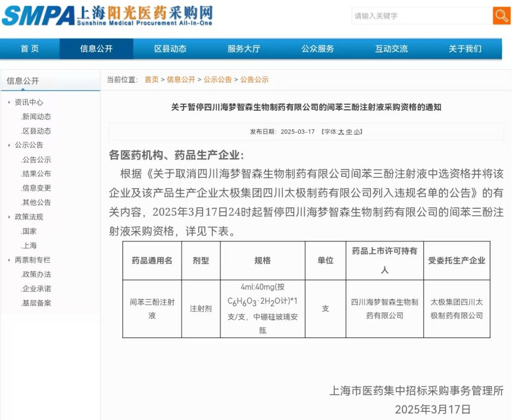This screenshot has width=512, height=420.
Task: Click 公示公告 in the breadcrumb
Action: tap(218, 79)
